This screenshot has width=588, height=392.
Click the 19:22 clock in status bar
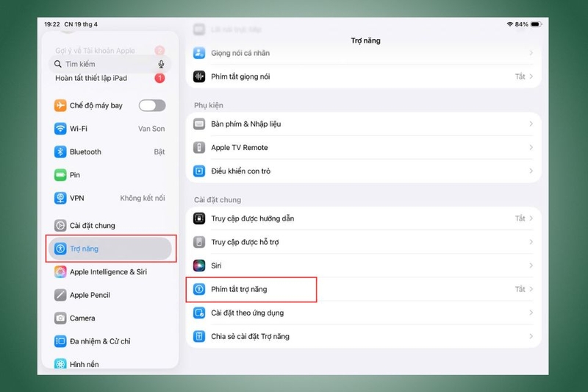(52, 24)
